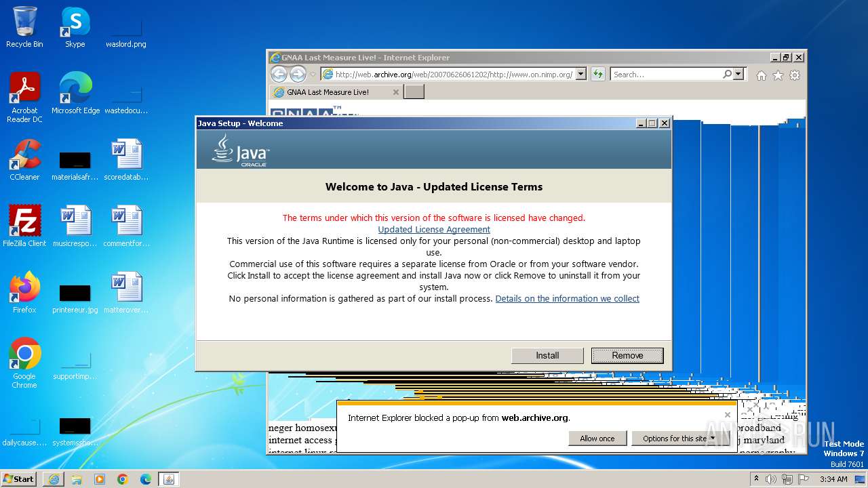Open media player from taskbar

(x=100, y=479)
